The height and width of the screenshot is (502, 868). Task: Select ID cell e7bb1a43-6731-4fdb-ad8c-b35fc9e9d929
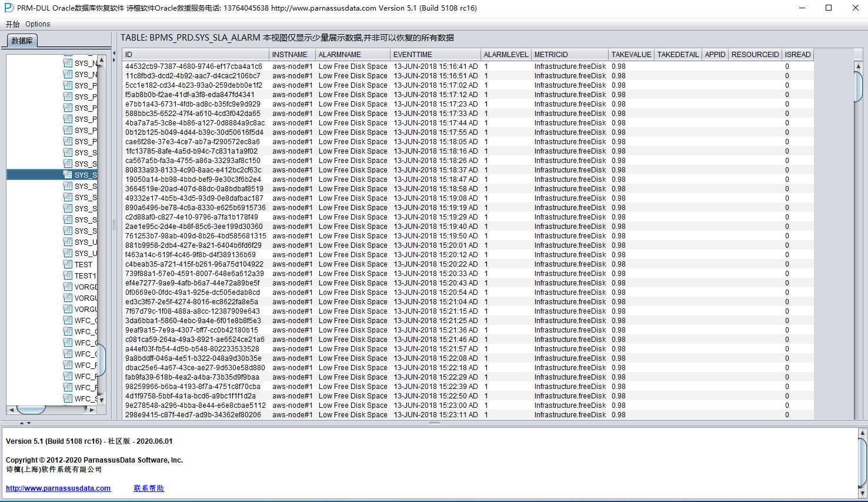point(196,104)
